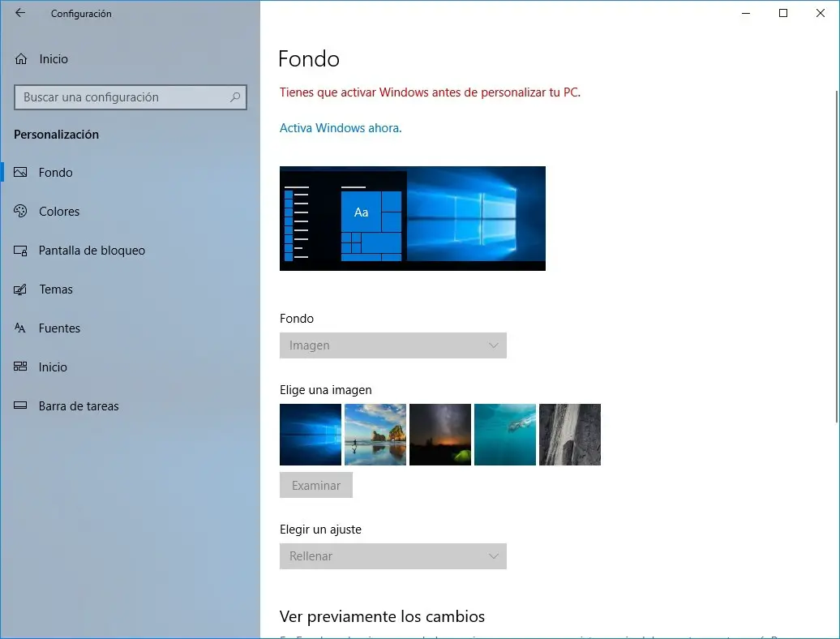
Task: Open the Inicio home icon
Action: 21,59
